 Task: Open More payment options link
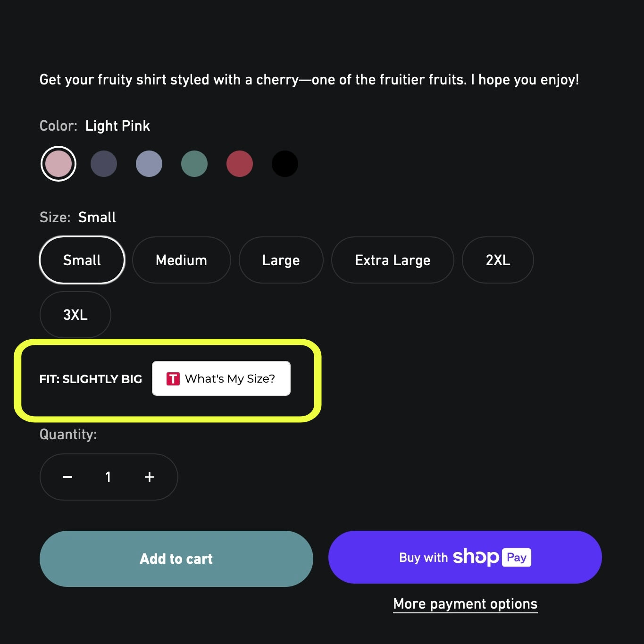(465, 604)
